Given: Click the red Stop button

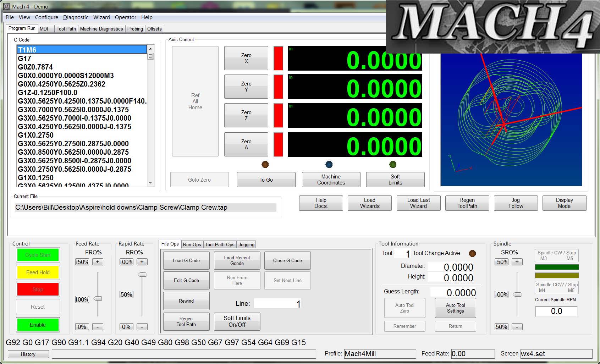Looking at the screenshot, I should (x=38, y=289).
